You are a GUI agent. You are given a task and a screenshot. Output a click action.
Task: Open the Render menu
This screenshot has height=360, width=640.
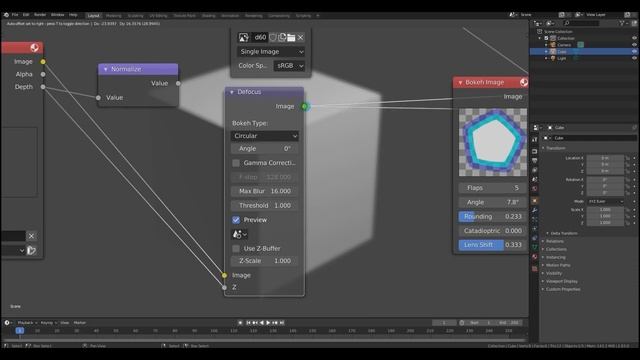[x=40, y=15]
